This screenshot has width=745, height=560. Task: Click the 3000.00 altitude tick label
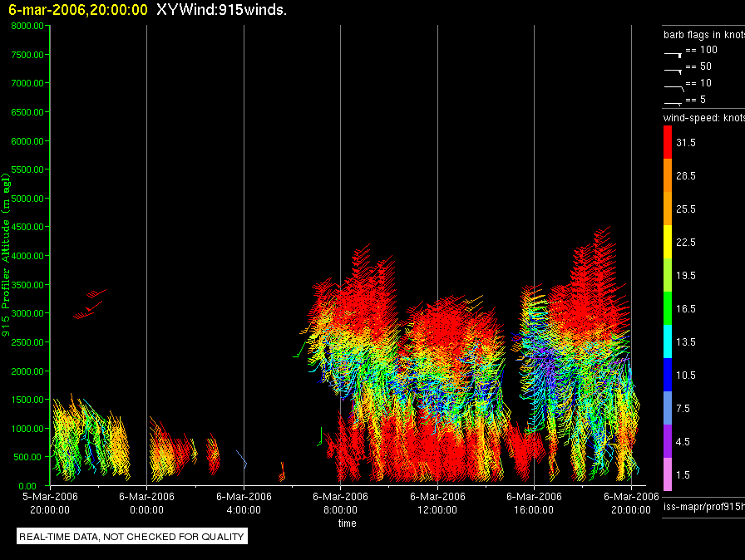(x=27, y=313)
